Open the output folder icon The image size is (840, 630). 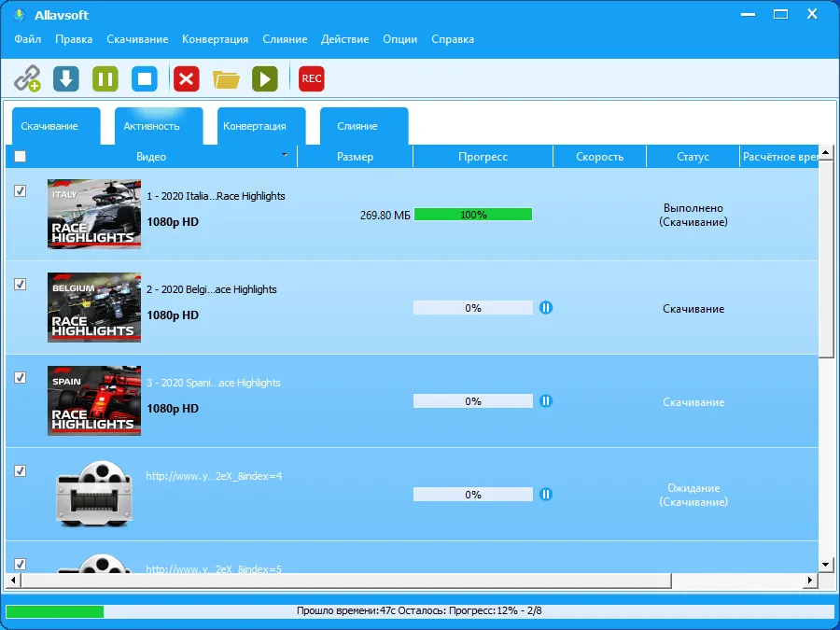click(226, 79)
